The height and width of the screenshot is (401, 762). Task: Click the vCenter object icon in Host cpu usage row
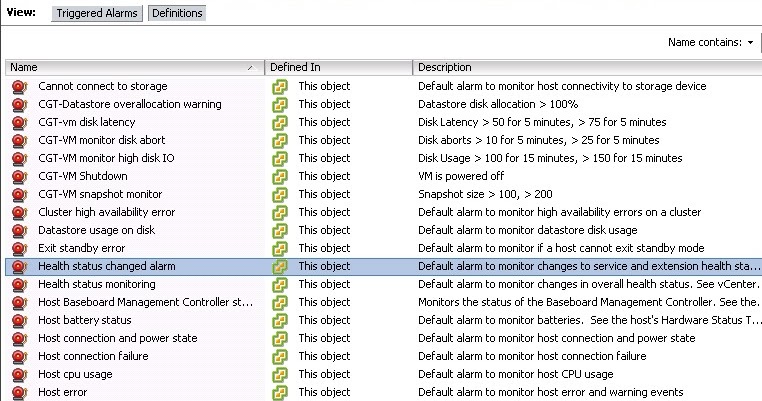(279, 374)
